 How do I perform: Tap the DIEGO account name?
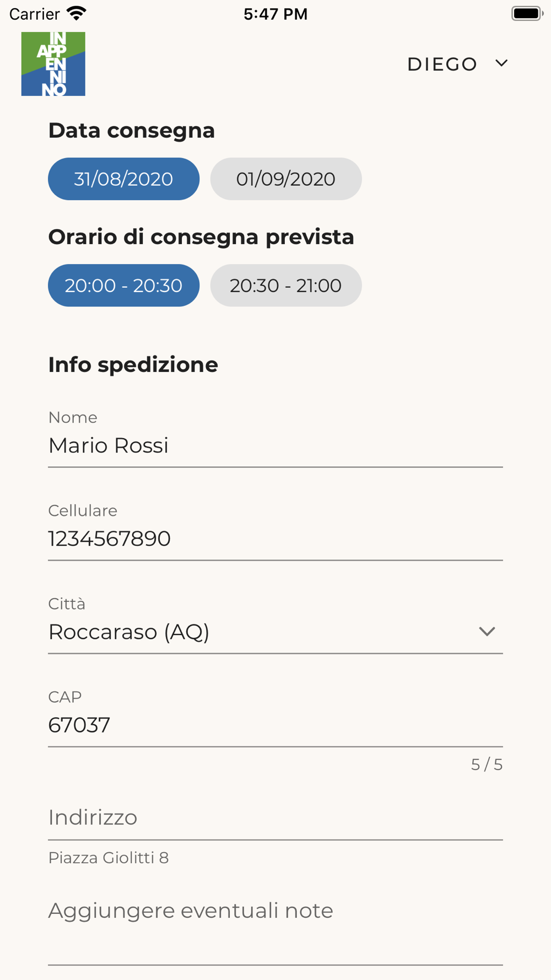(442, 64)
